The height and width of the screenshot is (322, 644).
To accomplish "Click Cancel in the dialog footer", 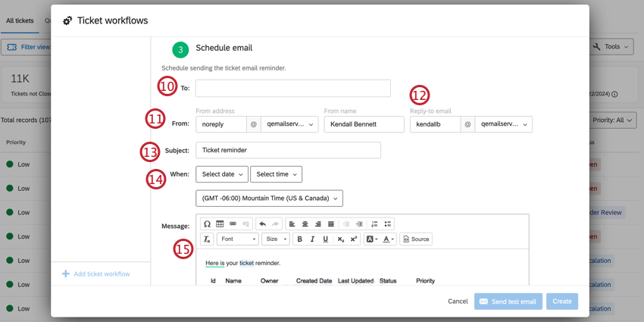I will pyautogui.click(x=458, y=302).
